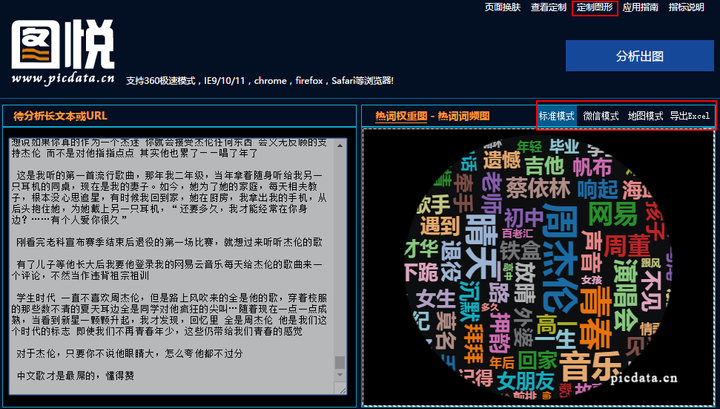The image size is (720, 409).
Task: Open 定制图形 link
Action: [x=595, y=7]
